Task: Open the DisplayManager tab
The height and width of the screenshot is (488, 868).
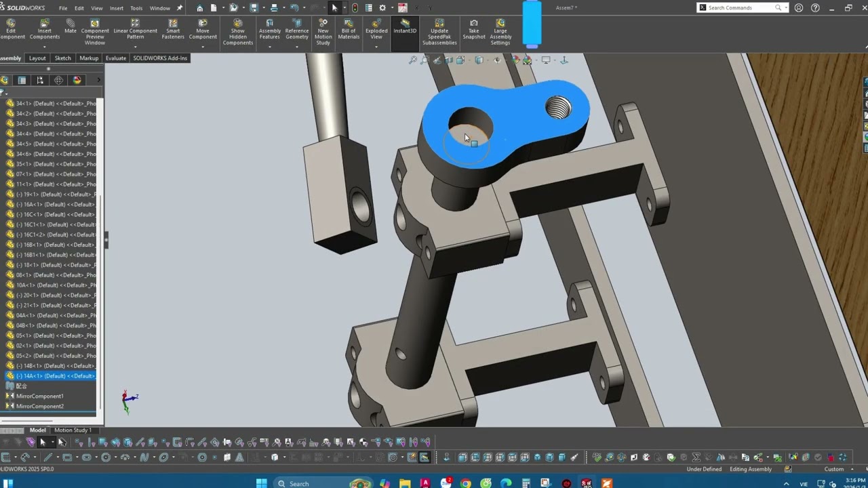Action: tap(77, 81)
